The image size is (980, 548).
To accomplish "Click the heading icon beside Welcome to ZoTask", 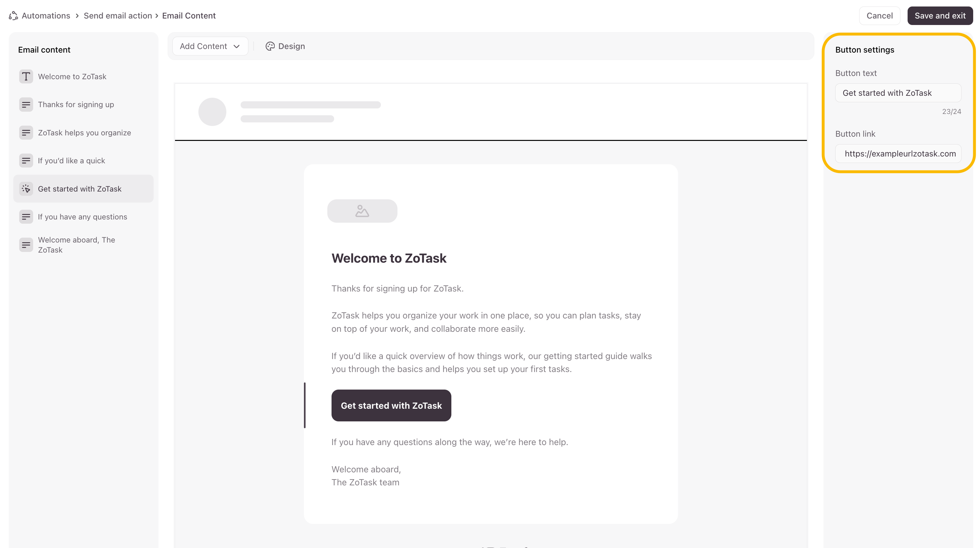I will pos(26,76).
